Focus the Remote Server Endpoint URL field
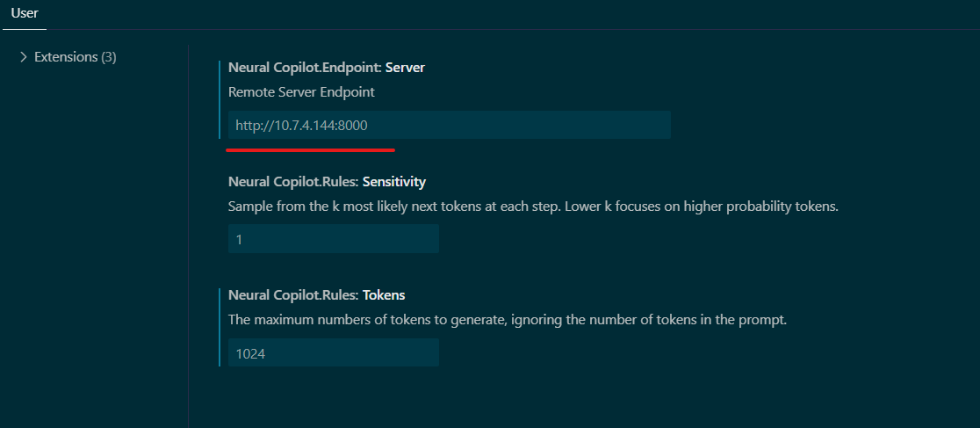This screenshot has height=428, width=980. 449,125
